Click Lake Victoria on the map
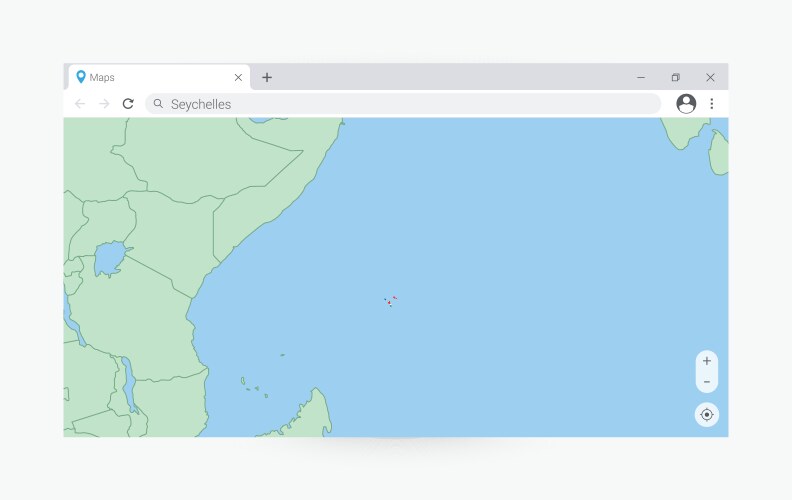Screen dimensions: 792x500 tap(109, 261)
